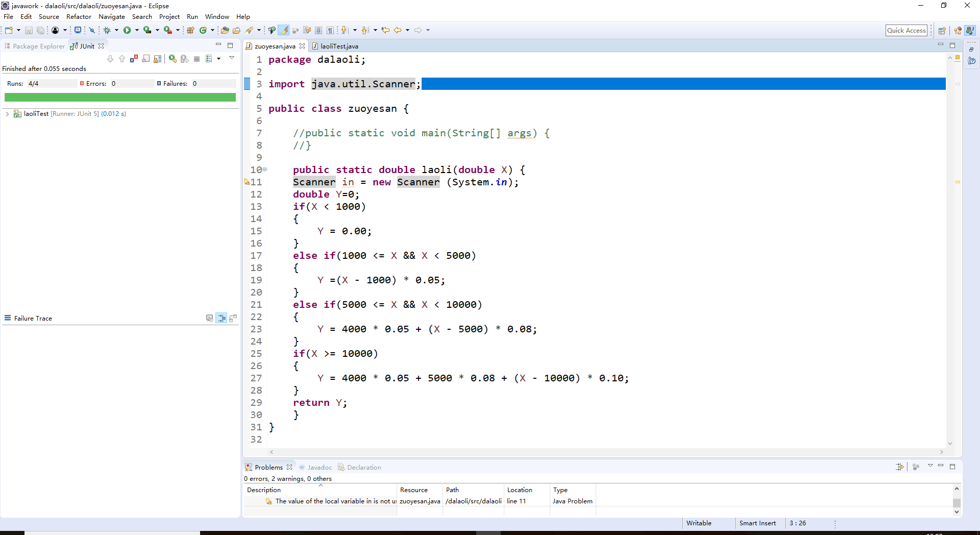Screen dimensions: 980x535
Task: Open the Run button dropdown arrow
Action: click(137, 30)
